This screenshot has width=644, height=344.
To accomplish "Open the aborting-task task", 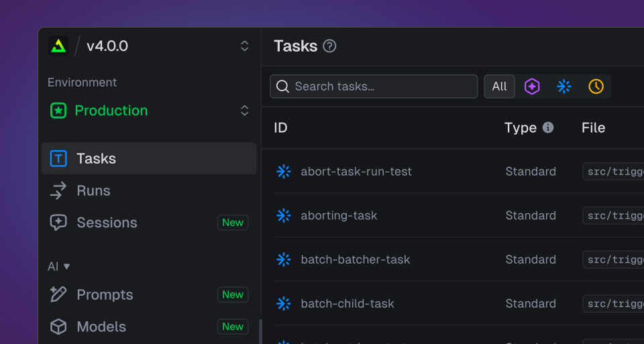I will pyautogui.click(x=339, y=215).
